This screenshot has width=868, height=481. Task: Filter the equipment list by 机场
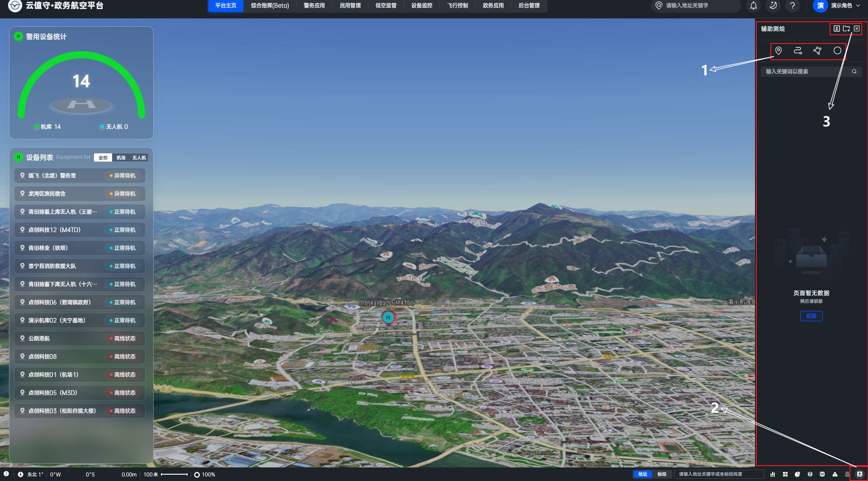[121, 157]
